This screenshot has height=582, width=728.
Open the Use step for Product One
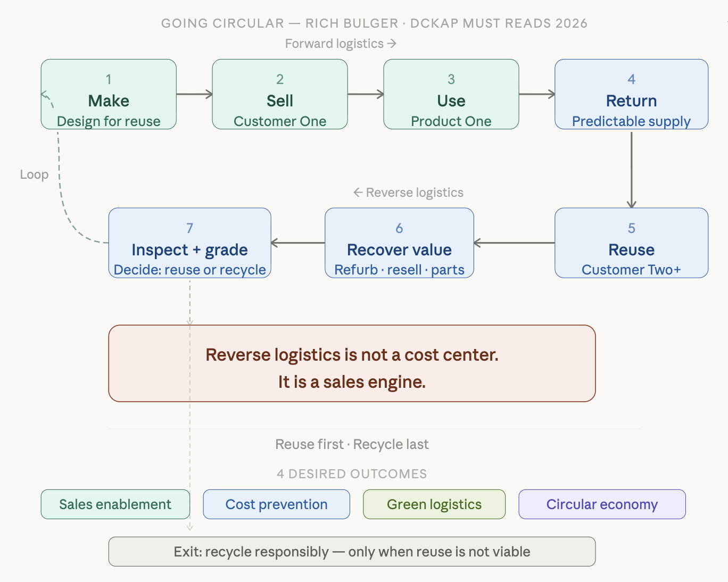pos(451,94)
